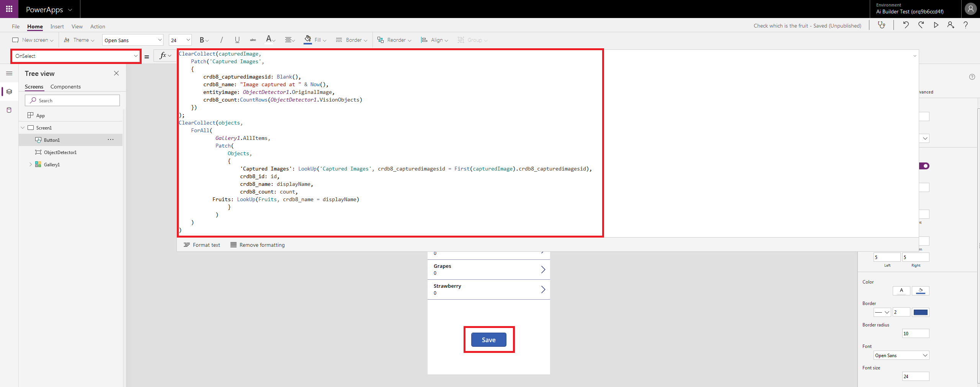This screenshot has height=387, width=980.
Task: Preview the app with Play icon
Action: tap(936, 25)
